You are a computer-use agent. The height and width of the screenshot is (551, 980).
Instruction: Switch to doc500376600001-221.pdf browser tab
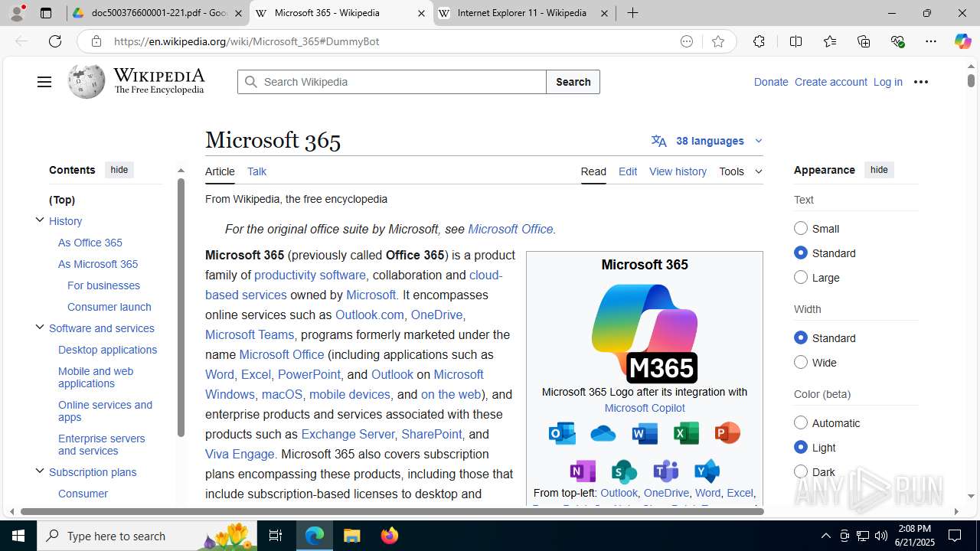click(x=157, y=13)
